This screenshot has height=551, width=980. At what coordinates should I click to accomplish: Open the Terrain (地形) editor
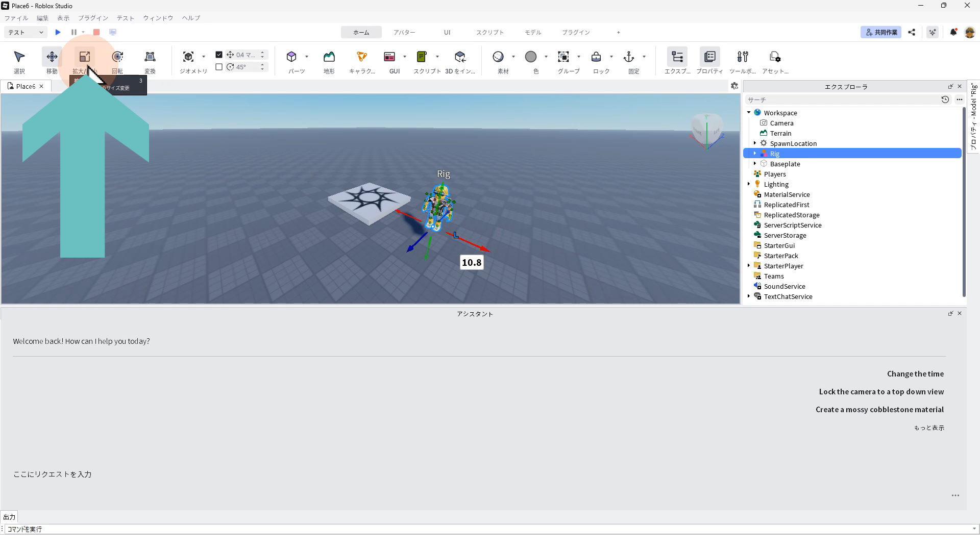[x=329, y=57]
